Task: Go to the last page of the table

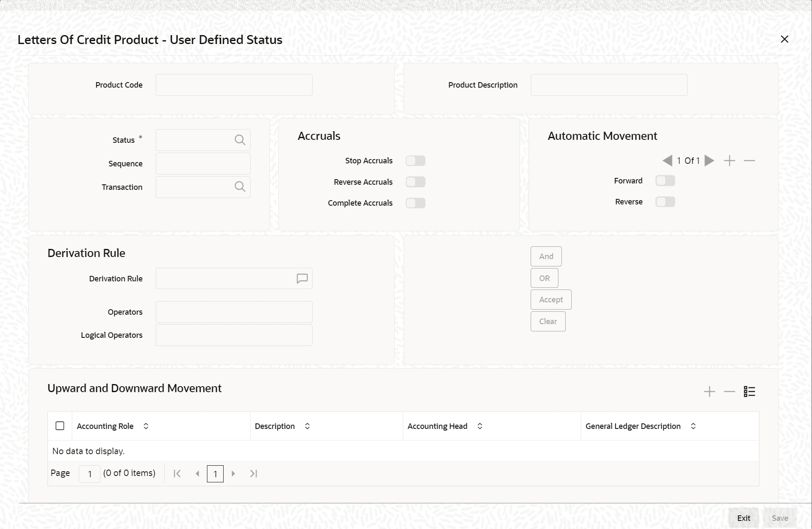Action: pyautogui.click(x=254, y=473)
